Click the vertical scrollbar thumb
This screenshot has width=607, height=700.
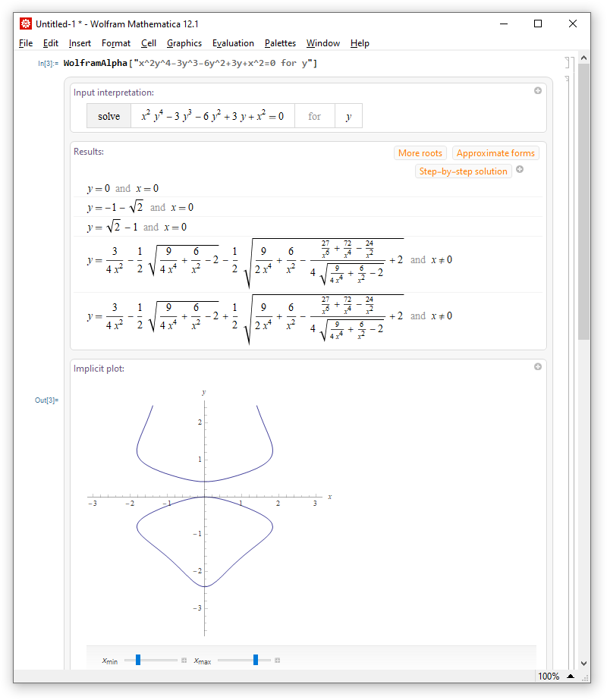pos(583,201)
